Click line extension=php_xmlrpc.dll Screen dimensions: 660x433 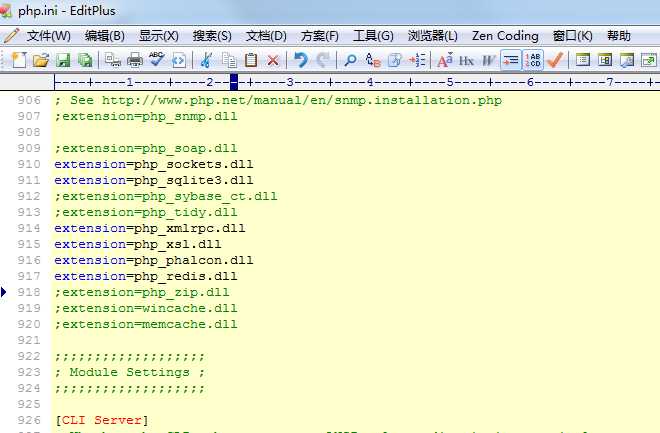point(150,228)
